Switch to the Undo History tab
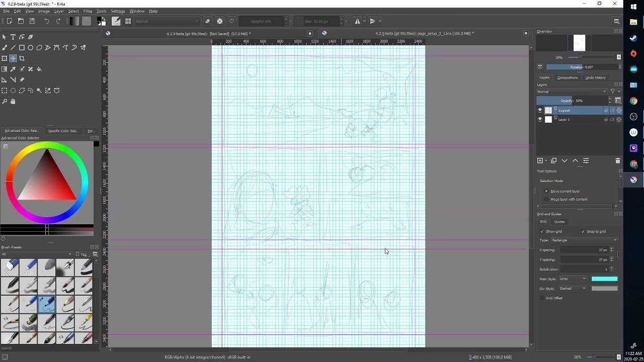 [x=595, y=78]
